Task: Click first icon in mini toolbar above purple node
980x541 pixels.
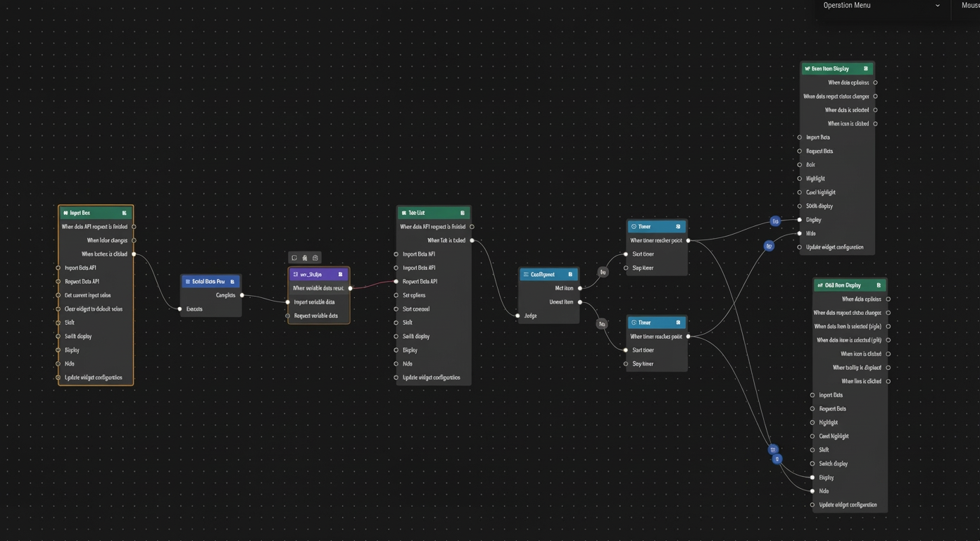Action: 294,258
